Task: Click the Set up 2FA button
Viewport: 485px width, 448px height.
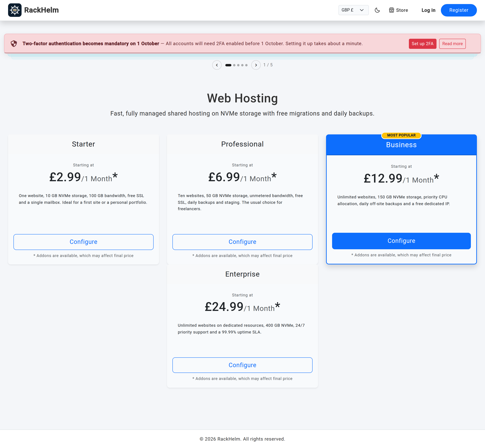Action: (423, 44)
